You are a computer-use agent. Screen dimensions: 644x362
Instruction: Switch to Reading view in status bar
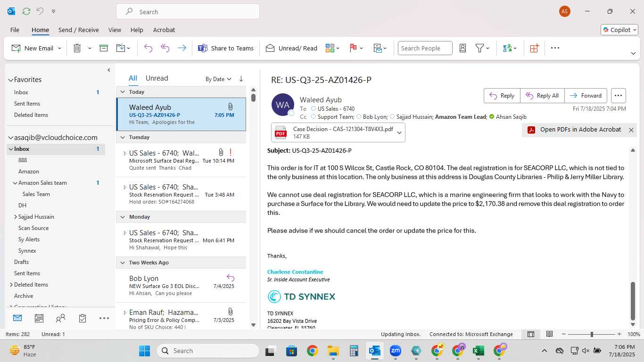tap(549, 334)
